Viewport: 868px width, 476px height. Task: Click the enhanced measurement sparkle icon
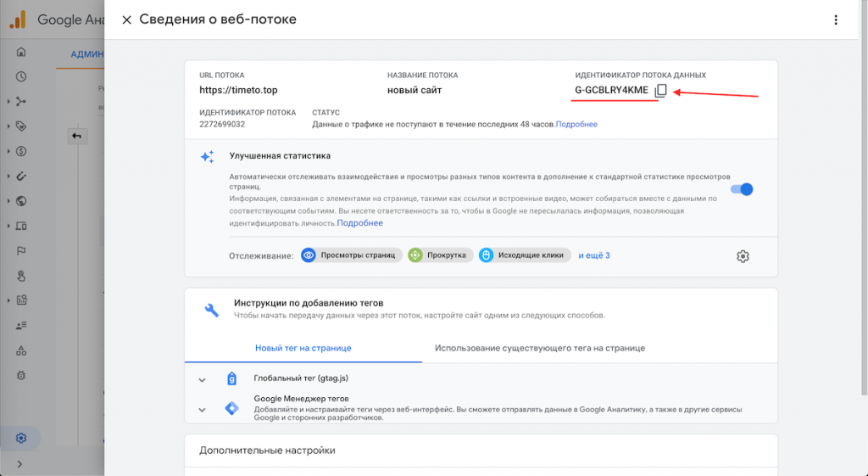(207, 156)
